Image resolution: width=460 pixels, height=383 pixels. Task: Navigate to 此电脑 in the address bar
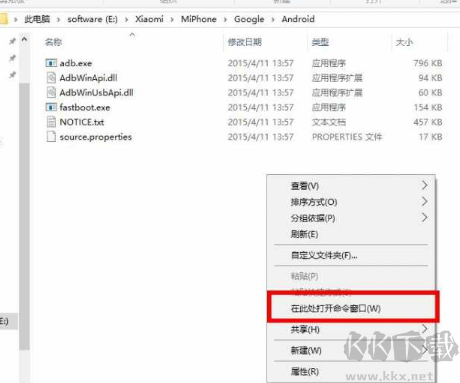click(x=37, y=19)
